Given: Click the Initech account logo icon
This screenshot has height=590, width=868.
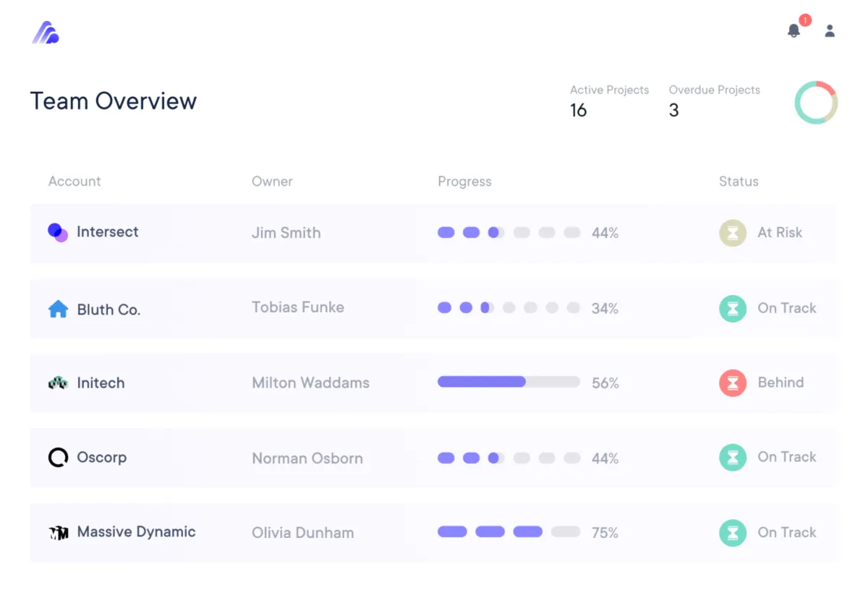Looking at the screenshot, I should coord(58,383).
